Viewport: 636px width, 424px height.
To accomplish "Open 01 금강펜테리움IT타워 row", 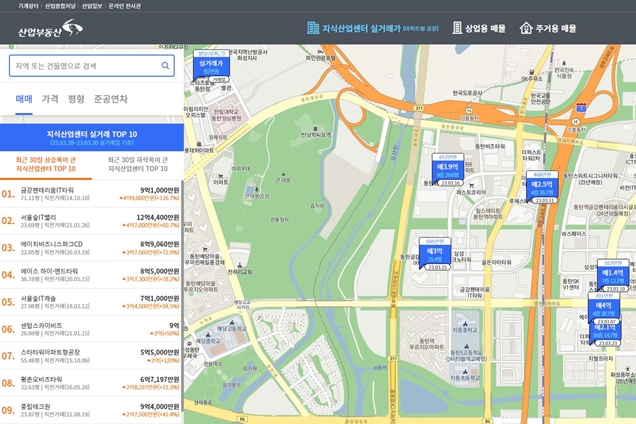I will [x=90, y=194].
